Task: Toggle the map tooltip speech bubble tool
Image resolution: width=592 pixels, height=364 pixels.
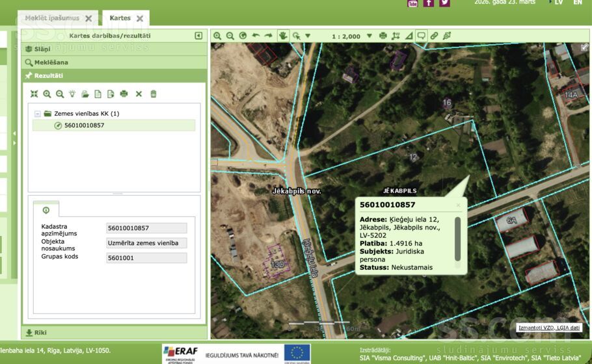Action: pos(421,36)
